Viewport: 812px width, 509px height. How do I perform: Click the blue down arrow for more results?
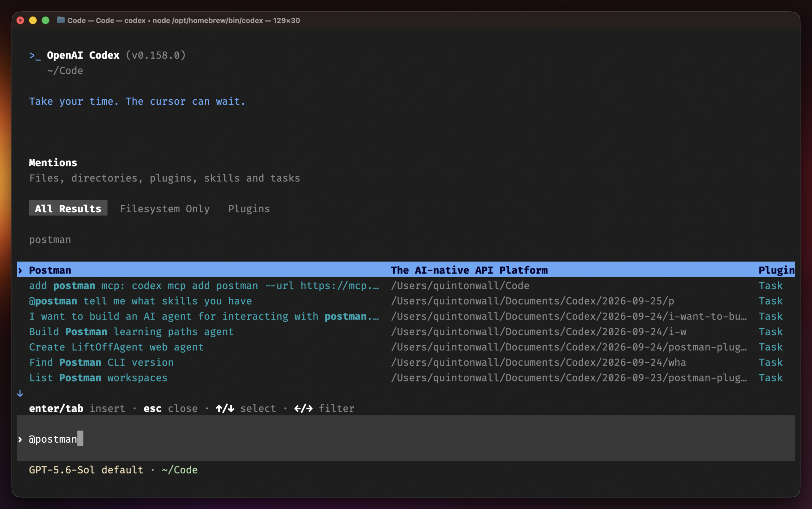coord(20,393)
